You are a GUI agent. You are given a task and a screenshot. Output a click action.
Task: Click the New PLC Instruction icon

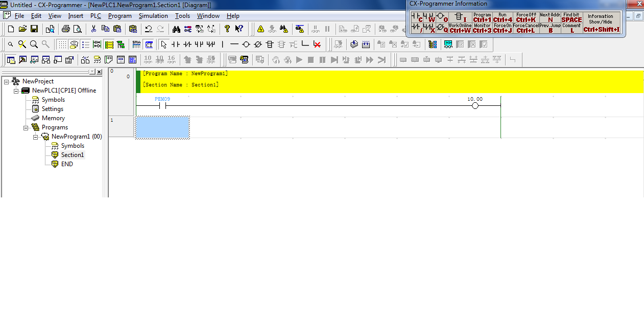[269, 44]
